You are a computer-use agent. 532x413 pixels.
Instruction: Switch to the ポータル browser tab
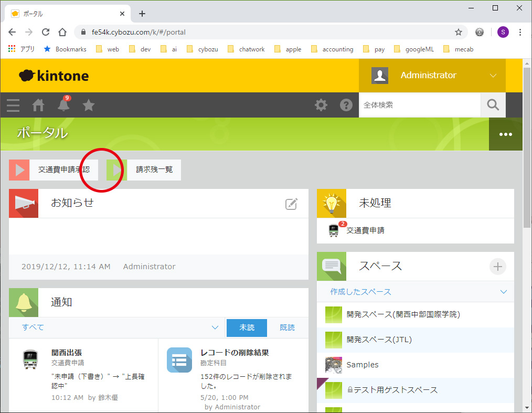point(68,14)
